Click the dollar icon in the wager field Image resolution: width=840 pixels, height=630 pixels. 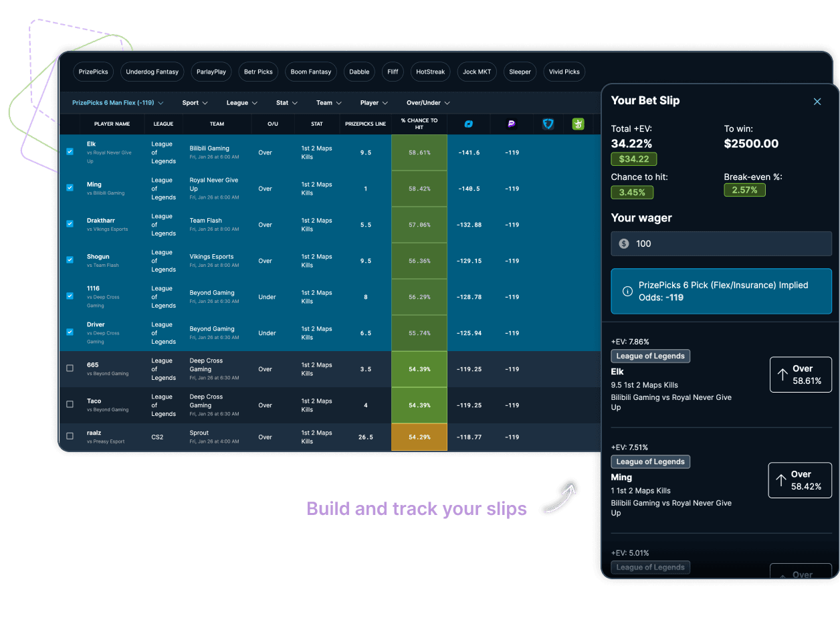point(624,244)
